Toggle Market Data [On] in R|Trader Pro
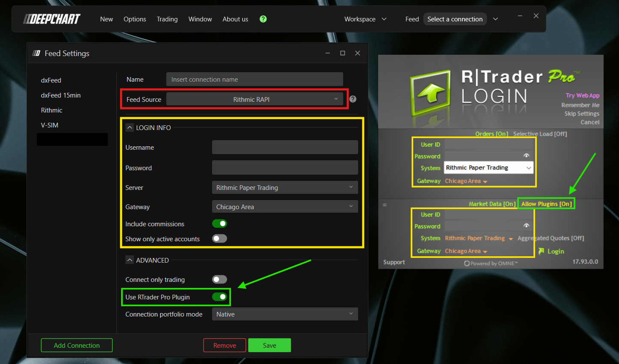Screen dimensions: 619x364 click(492, 204)
